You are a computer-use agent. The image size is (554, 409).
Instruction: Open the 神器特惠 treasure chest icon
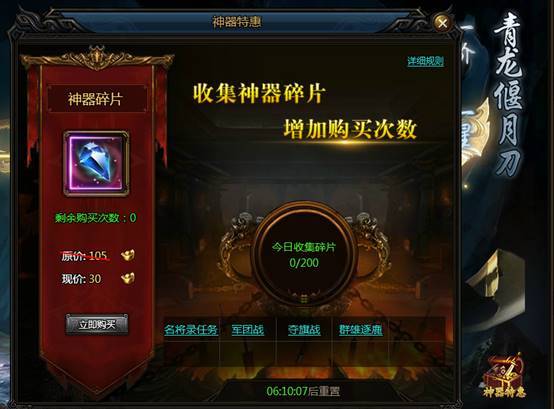point(505,374)
